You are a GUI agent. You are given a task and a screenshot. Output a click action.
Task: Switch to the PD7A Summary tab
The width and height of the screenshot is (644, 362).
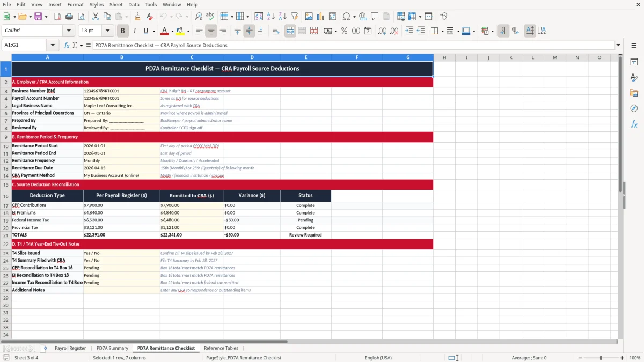(x=112, y=348)
